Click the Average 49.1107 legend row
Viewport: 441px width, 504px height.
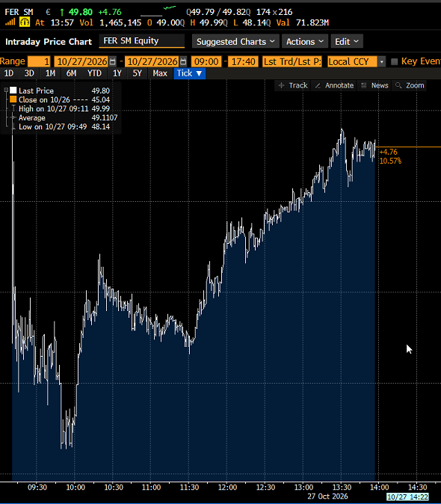[64, 117]
